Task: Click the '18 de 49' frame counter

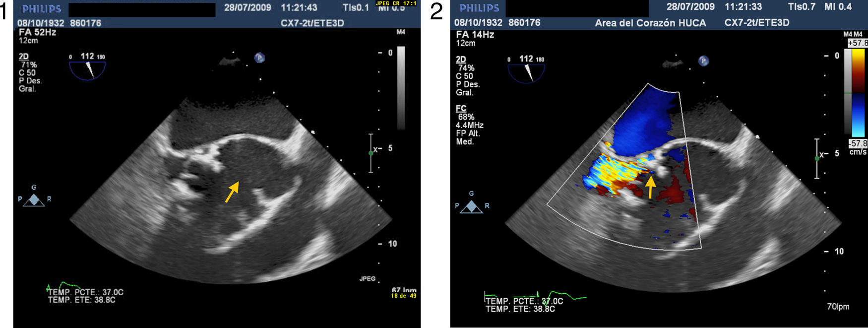Action: (x=403, y=296)
